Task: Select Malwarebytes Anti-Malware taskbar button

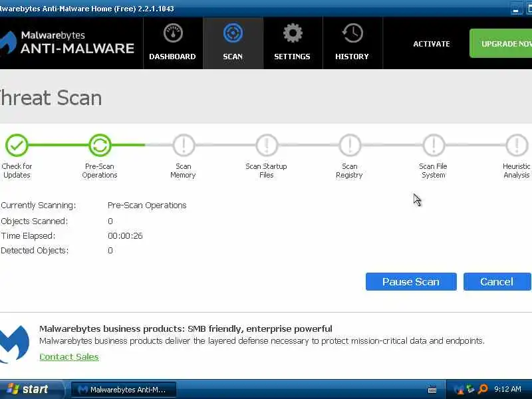Action: pyautogui.click(x=124, y=390)
